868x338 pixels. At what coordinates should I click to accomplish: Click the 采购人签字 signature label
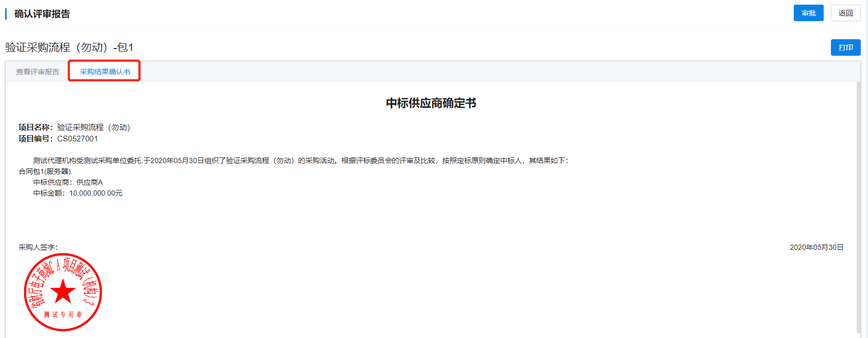pos(38,247)
